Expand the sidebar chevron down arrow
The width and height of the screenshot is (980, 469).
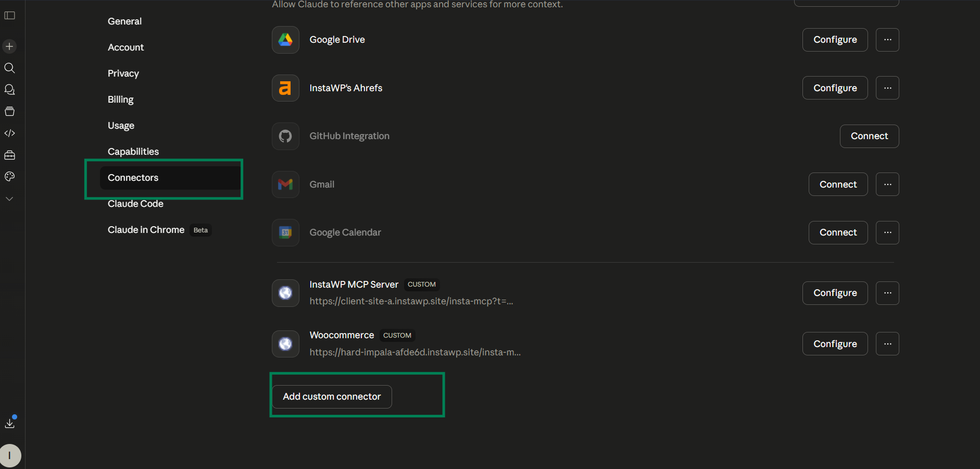9,199
